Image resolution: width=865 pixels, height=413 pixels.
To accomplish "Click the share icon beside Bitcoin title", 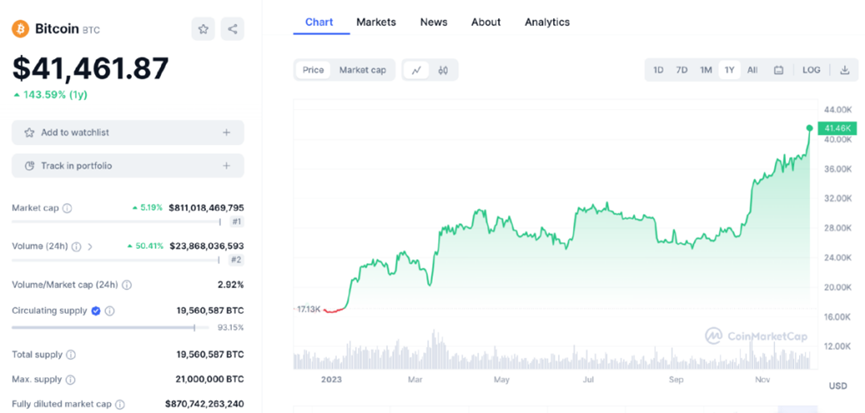I will pyautogui.click(x=232, y=29).
